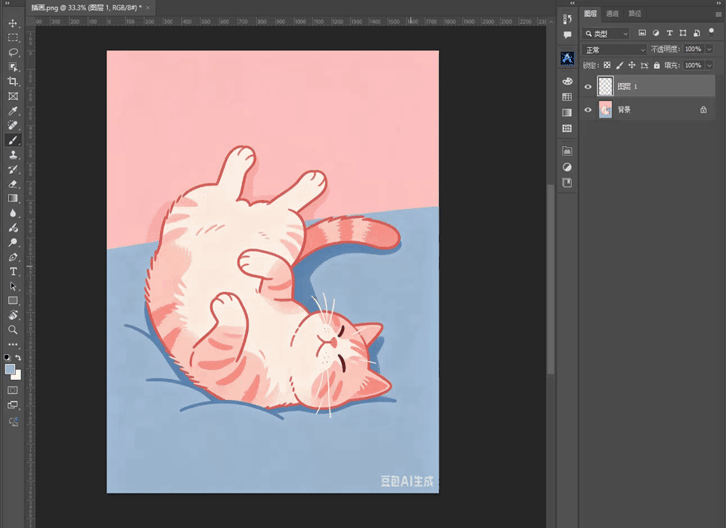The height and width of the screenshot is (528, 726).
Task: Toggle prevent artboard auto-nesting lock
Action: click(x=644, y=65)
